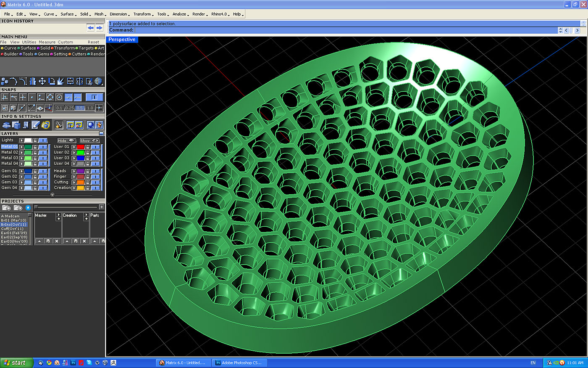588x368 pixels.
Task: Open the Transform dropdown in the top menu bar
Action: point(143,14)
